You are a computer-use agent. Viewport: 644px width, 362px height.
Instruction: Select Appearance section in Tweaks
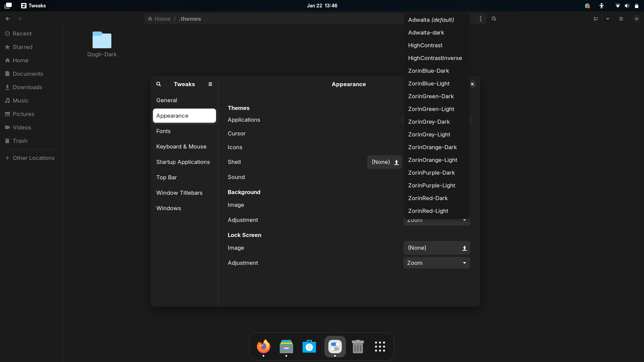tap(184, 116)
